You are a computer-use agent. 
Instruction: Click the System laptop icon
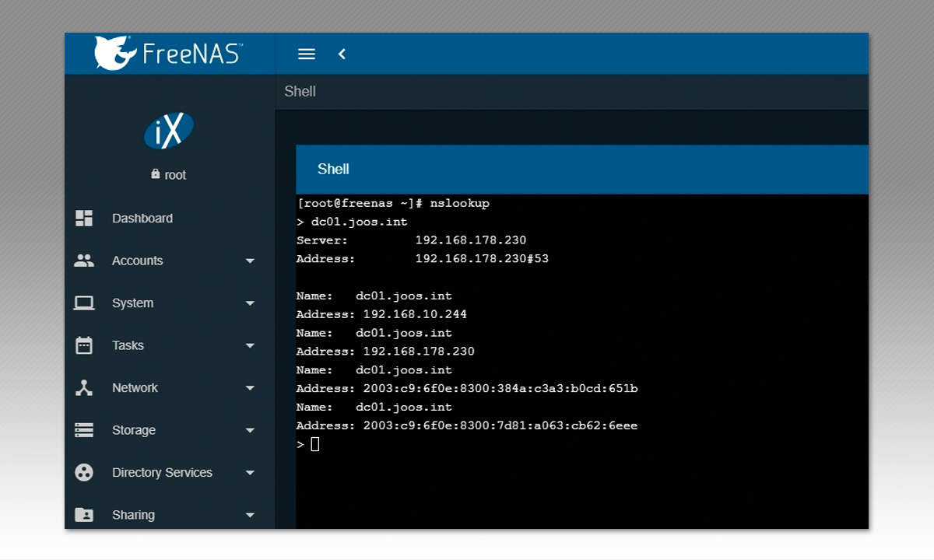pos(84,303)
